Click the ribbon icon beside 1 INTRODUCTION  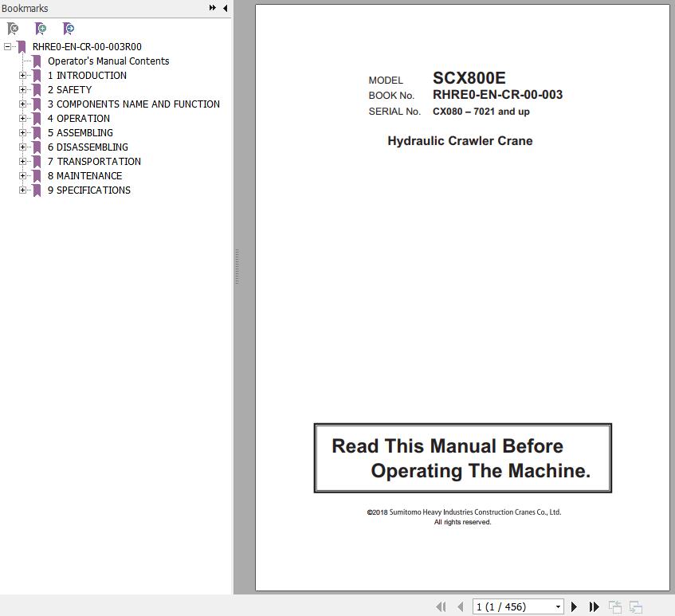[37, 76]
